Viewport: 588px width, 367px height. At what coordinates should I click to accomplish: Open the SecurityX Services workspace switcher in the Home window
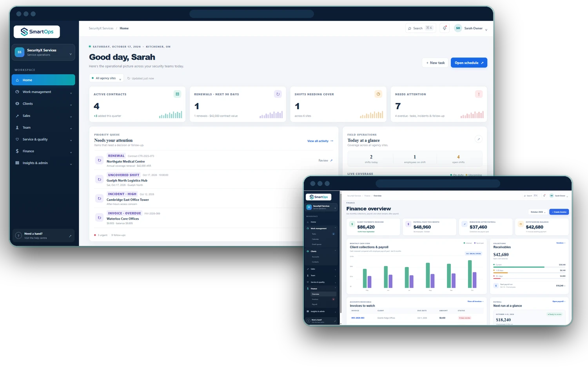[x=43, y=52]
